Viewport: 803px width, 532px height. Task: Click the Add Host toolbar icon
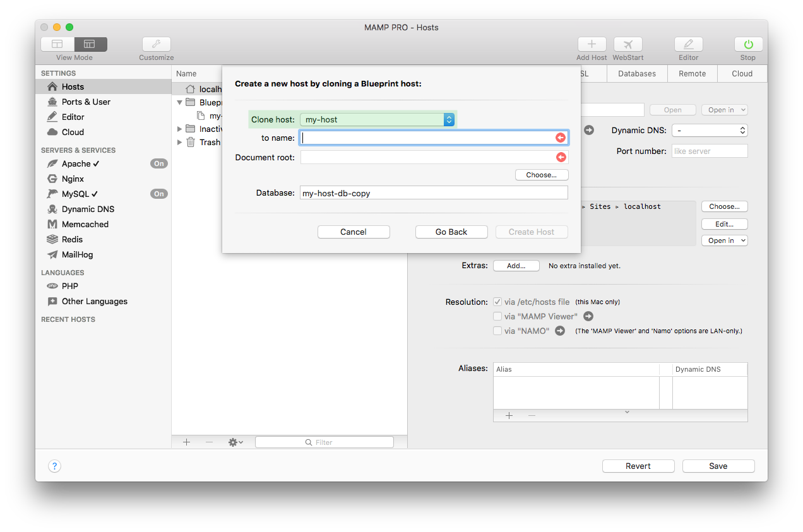point(592,47)
